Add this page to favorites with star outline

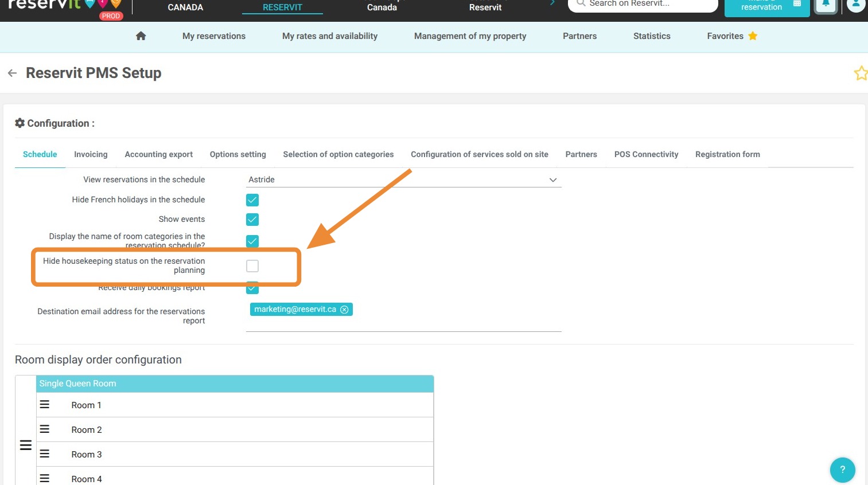(x=861, y=73)
